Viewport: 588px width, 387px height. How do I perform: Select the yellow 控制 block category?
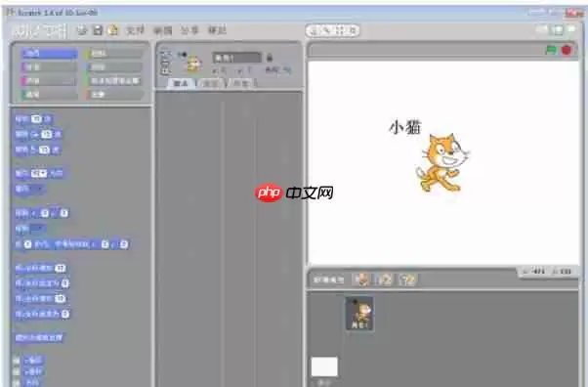pos(114,54)
